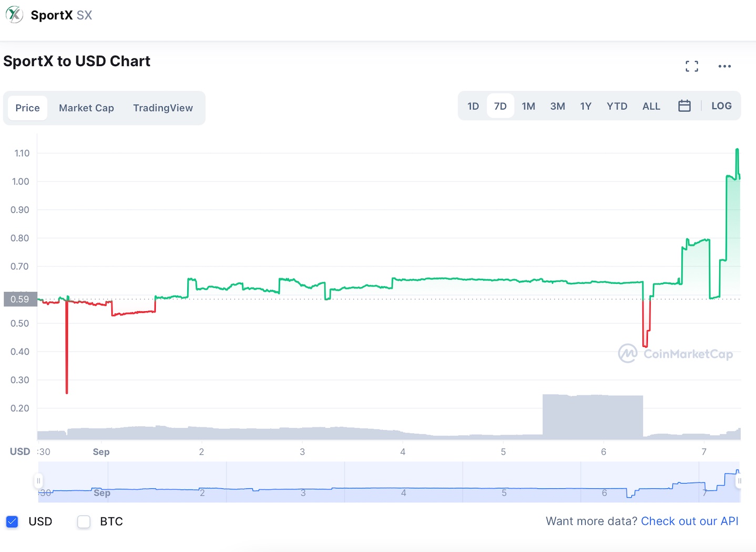Select the 7D timeframe button

pyautogui.click(x=500, y=106)
